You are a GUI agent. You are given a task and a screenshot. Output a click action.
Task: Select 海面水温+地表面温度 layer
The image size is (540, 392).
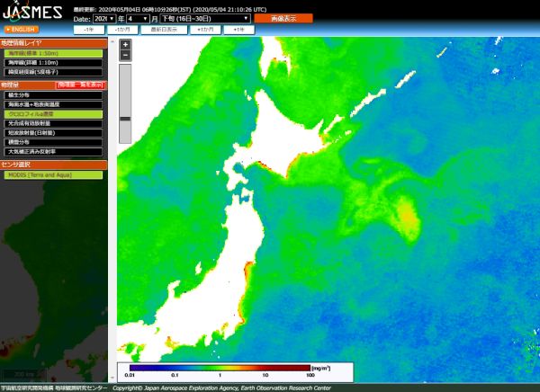pyautogui.click(x=53, y=104)
